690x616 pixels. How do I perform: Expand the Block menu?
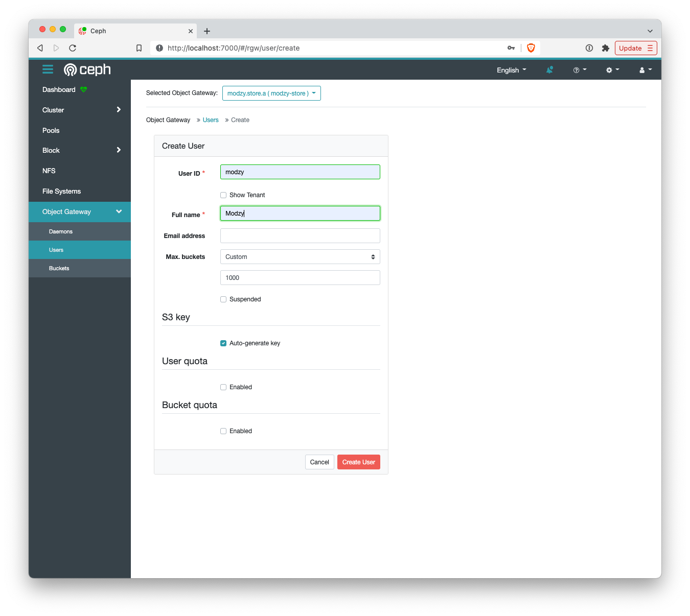(80, 150)
